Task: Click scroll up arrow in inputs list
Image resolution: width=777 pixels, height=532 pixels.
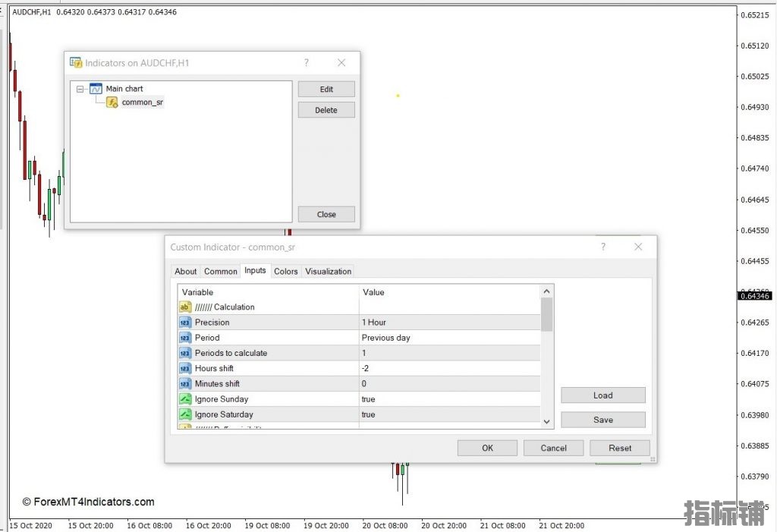Action: (x=546, y=291)
